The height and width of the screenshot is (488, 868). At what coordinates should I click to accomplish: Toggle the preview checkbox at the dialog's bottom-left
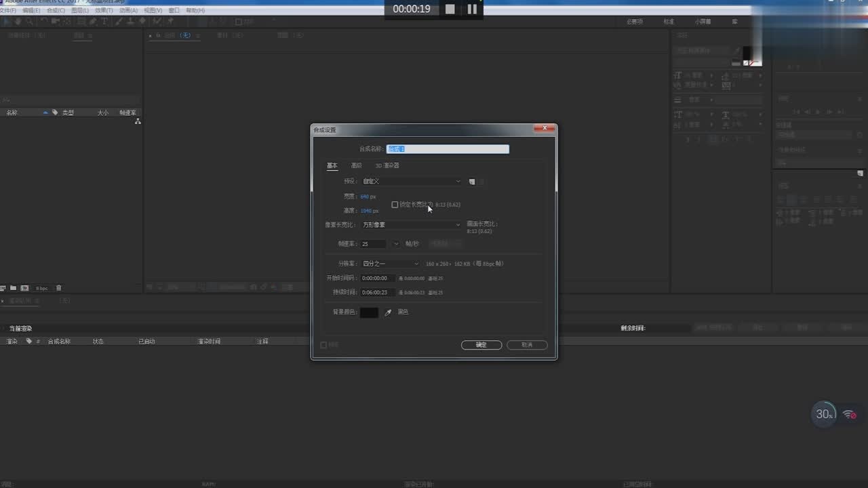[x=323, y=345]
